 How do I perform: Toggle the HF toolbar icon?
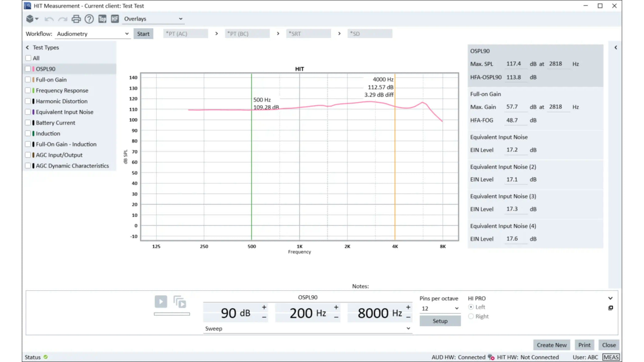pos(114,19)
